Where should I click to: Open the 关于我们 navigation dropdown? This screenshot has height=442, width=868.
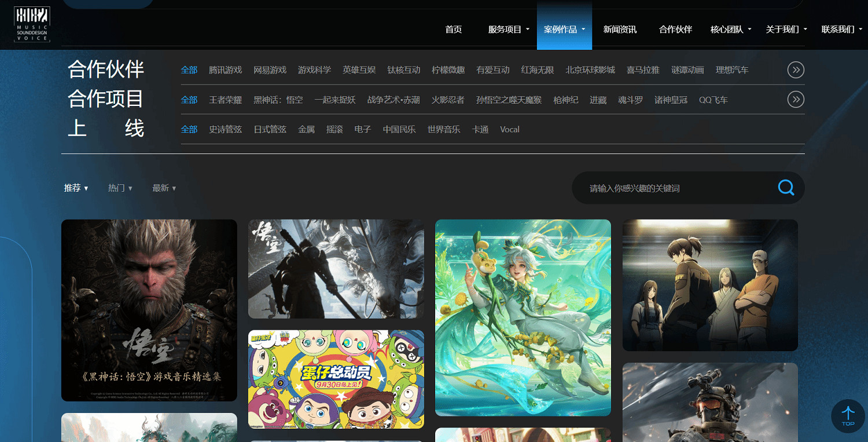pyautogui.click(x=782, y=28)
